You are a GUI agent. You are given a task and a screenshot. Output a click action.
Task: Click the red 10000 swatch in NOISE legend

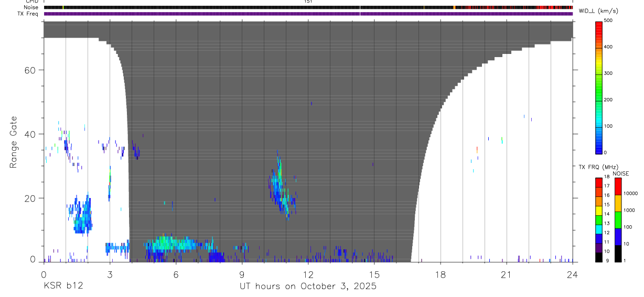click(x=618, y=186)
